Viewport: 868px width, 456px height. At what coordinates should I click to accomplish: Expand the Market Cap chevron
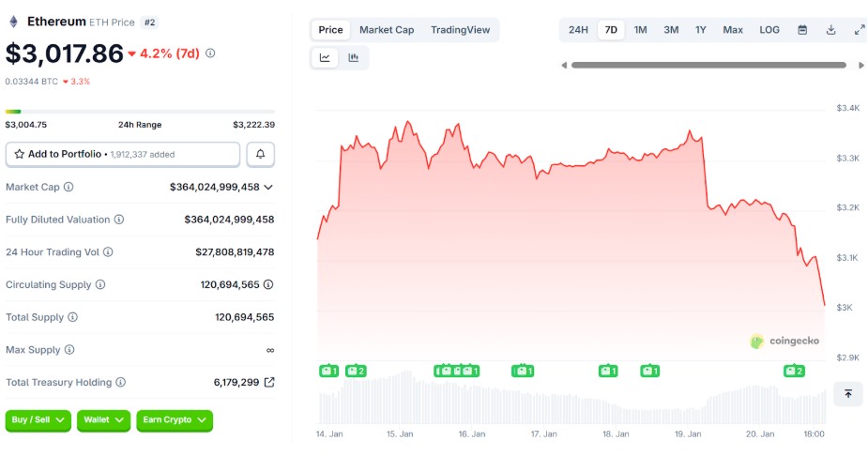pyautogui.click(x=268, y=188)
